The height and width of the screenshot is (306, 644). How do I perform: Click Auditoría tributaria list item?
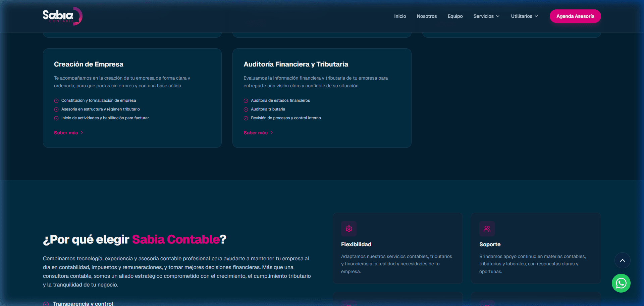(x=268, y=109)
